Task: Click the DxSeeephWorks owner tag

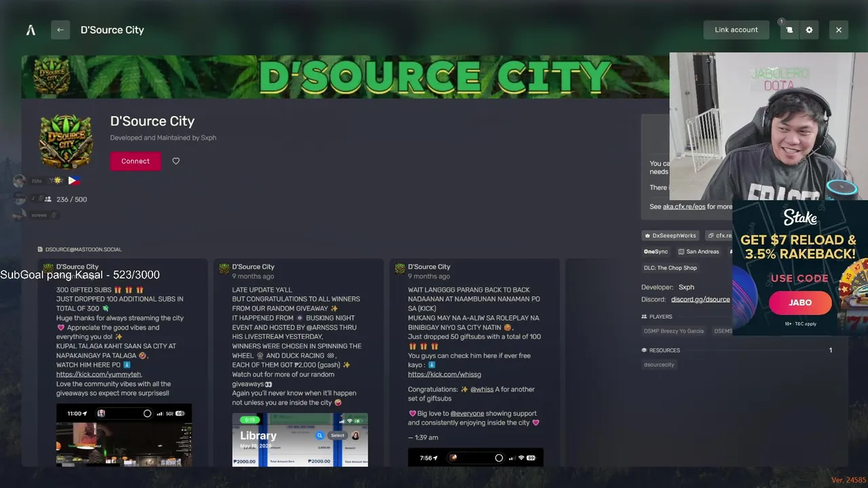Action: (671, 235)
